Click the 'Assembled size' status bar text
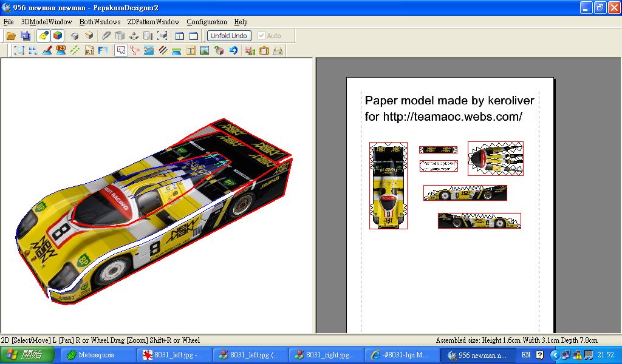Image resolution: width=622 pixels, height=364 pixels. [516, 340]
